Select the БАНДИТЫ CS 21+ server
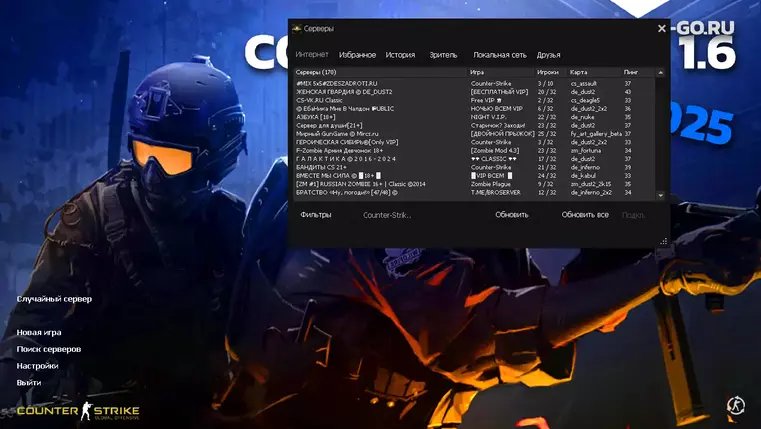Screen dimensions: 761x429 (474, 167)
